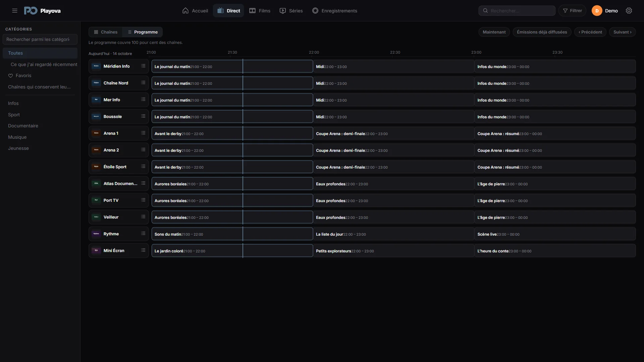This screenshot has height=362, width=644.
Task: Switch to Chaînes grid view
Action: tap(106, 32)
